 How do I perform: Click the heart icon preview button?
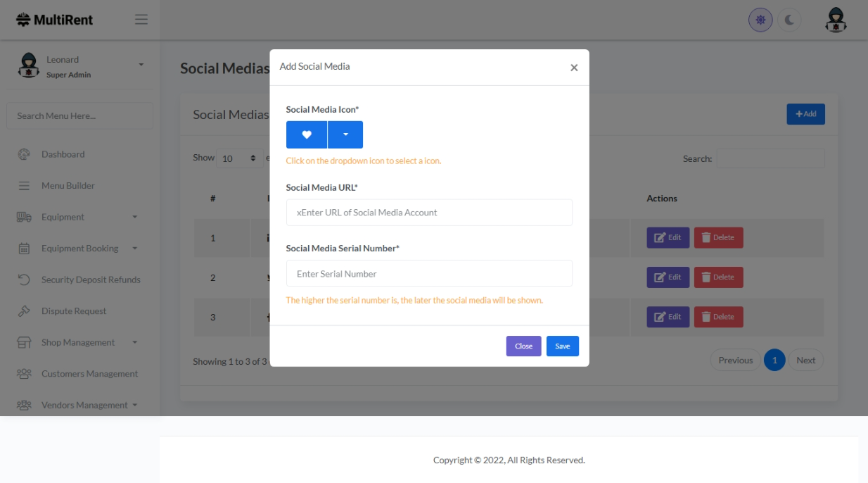click(306, 134)
